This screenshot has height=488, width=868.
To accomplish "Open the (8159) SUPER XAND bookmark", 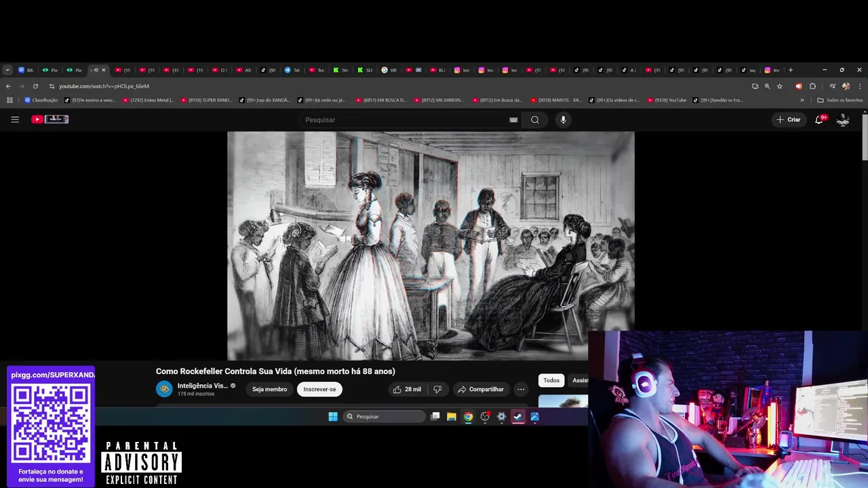I will point(207,100).
